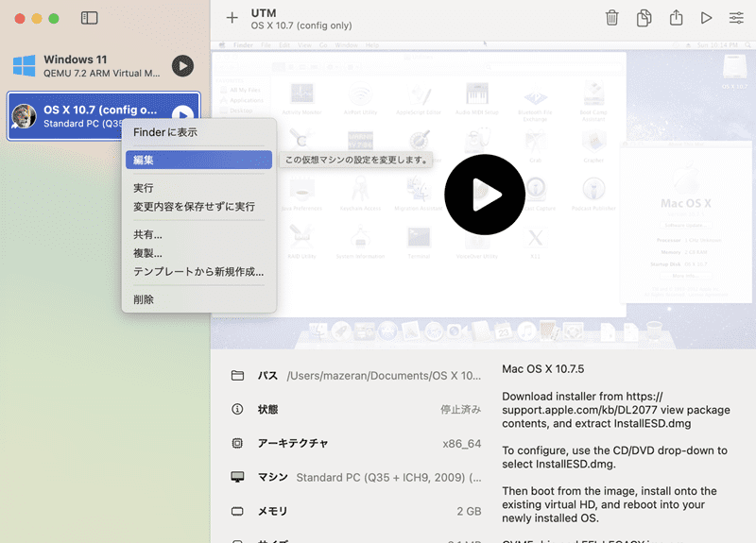Click the support.apple.com/kb/DL2077 text in notes
The height and width of the screenshot is (543, 756).
click(578, 410)
